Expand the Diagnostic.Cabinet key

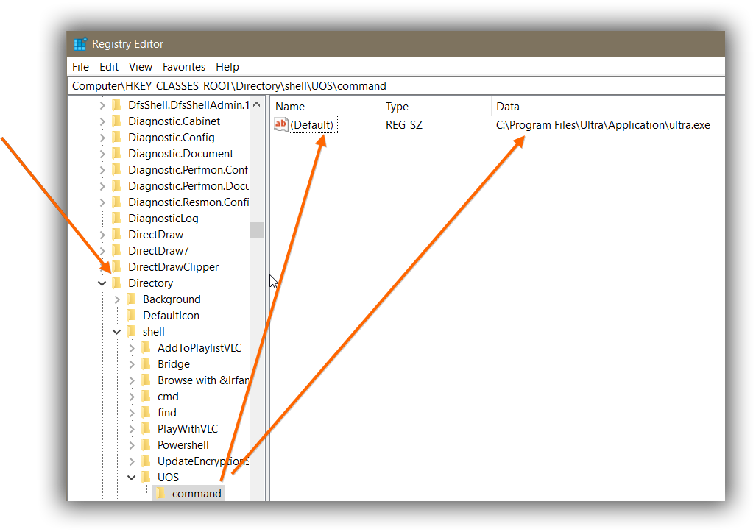click(102, 121)
